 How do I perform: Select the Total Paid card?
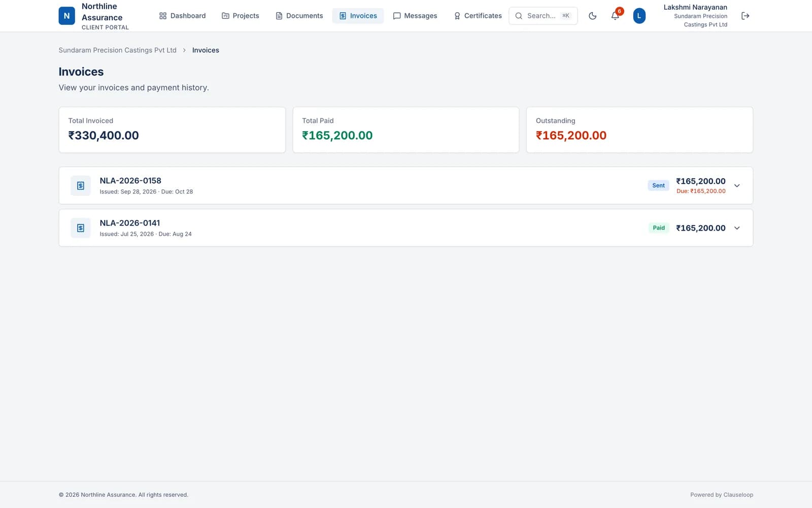406,130
